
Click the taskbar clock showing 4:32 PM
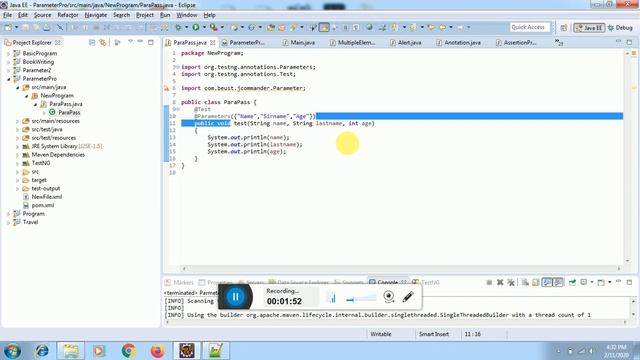[x=616, y=351]
